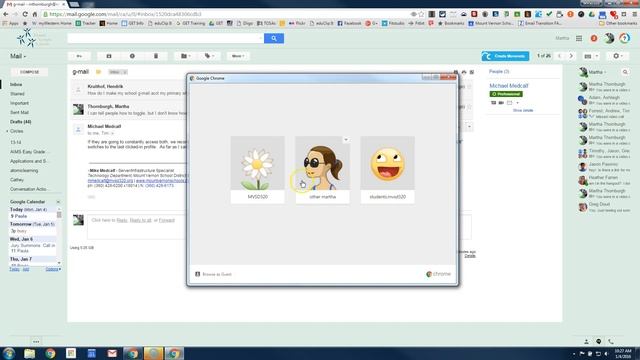The height and width of the screenshot is (360, 640).
Task: Click the Hangouts search magnifier icon
Action: pyautogui.click(x=625, y=72)
